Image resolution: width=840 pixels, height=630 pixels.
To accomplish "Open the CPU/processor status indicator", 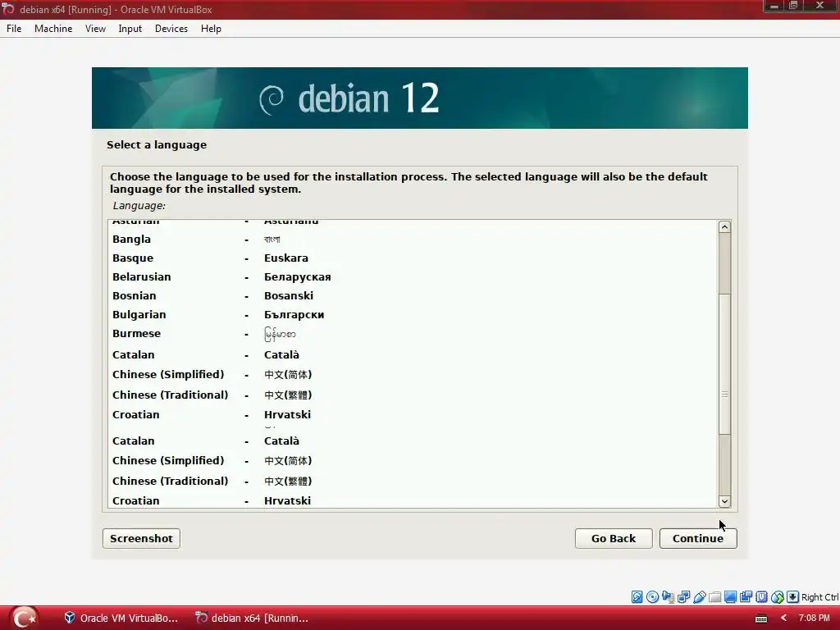I will 761,597.
